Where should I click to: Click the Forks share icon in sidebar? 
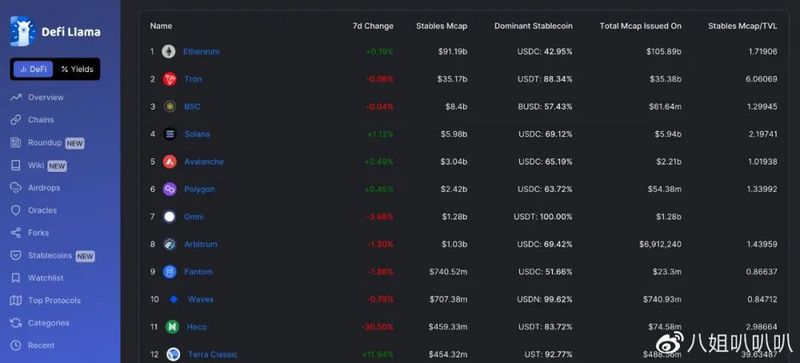[x=16, y=233]
